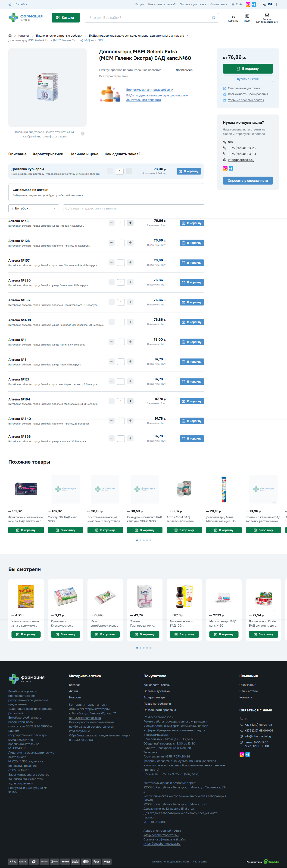Screen dimensions: 287x868
Task: Increase quantity for courier delivery with plus
Action: [129, 171]
